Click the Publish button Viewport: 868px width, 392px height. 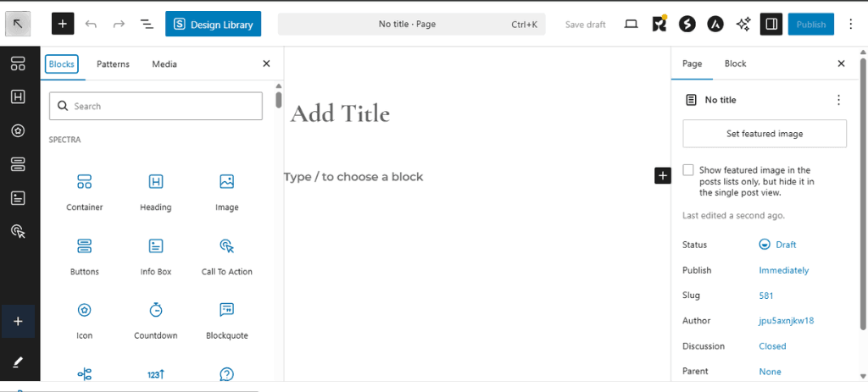click(811, 25)
